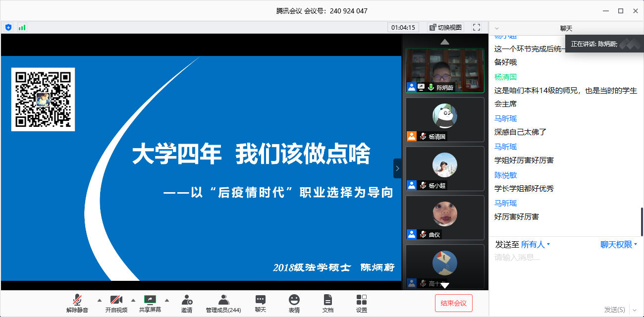Toggle the chat panel from toolbar
The image size is (644, 317).
(261, 303)
